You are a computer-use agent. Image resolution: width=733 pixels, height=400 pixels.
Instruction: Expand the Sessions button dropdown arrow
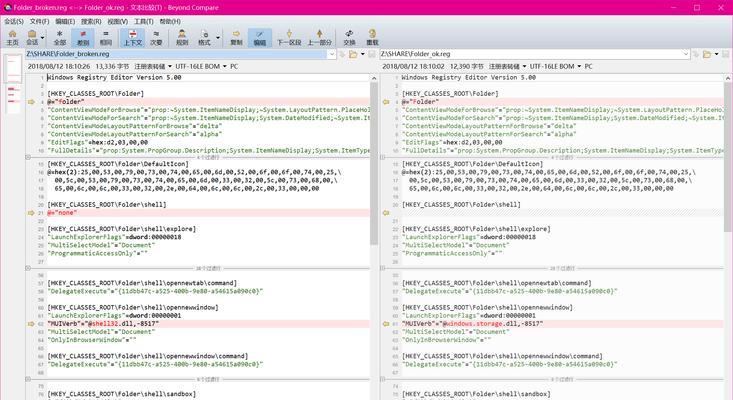coord(43,37)
